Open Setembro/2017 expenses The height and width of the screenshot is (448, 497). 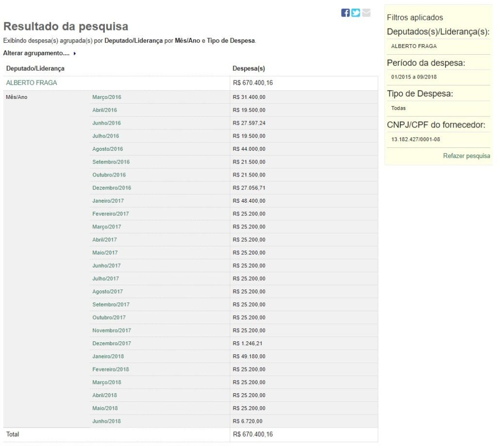[111, 304]
